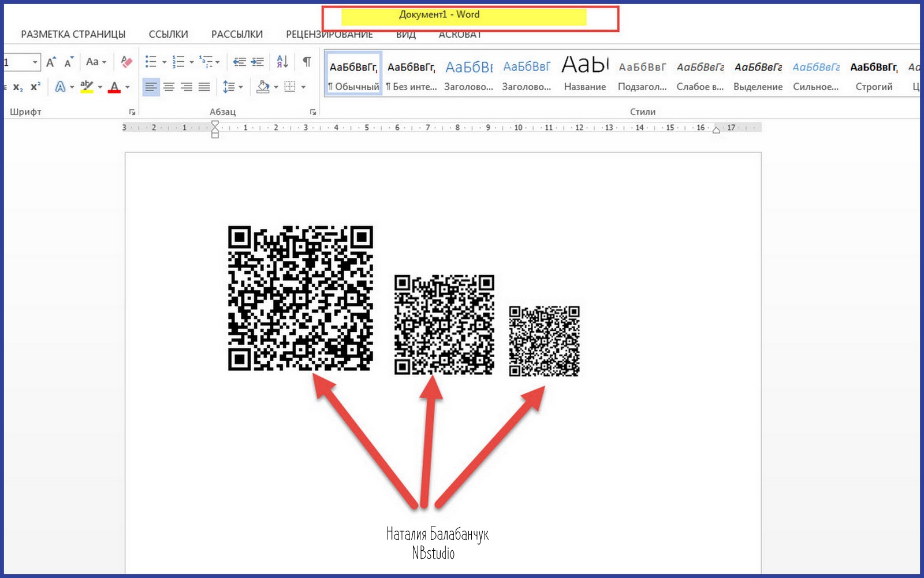The width and height of the screenshot is (924, 578).
Task: Increase paragraph indent
Action: pos(258,62)
